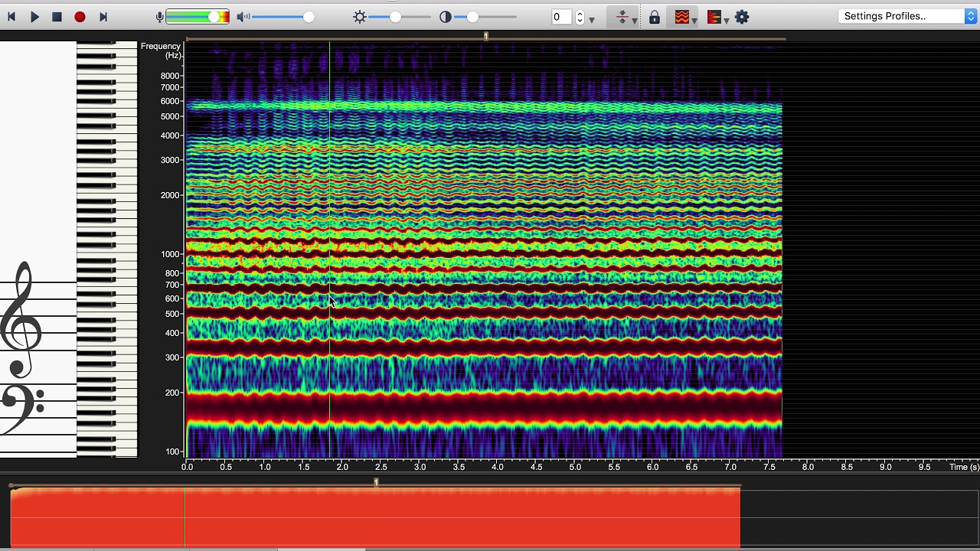Jump back to the start of the recording
This screenshot has width=980, height=551.
11,17
